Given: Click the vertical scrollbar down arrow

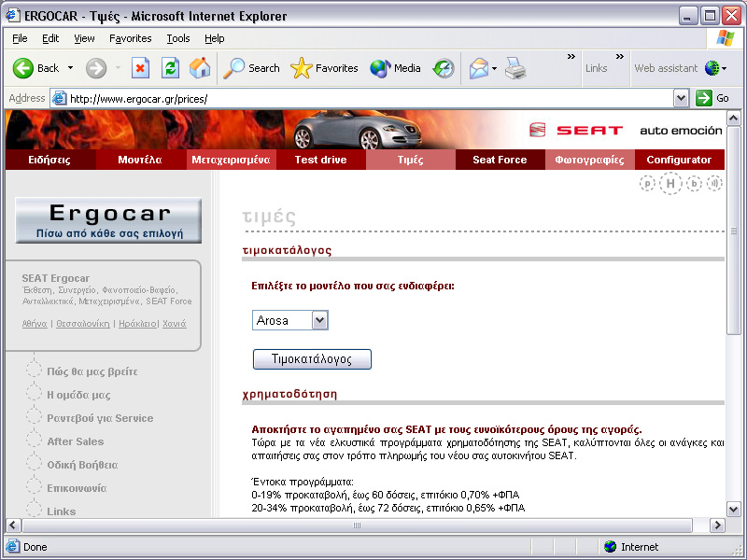Looking at the screenshot, I should (734, 509).
